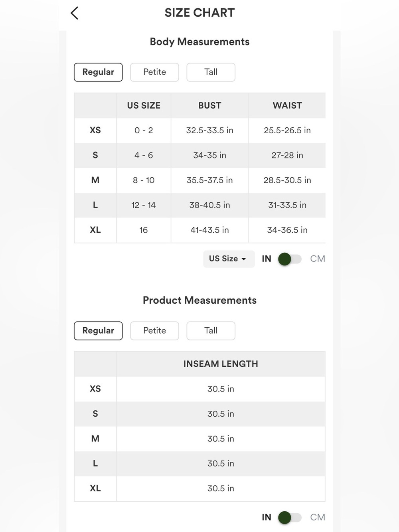Select Regular tab under Body Measurements

[98, 72]
